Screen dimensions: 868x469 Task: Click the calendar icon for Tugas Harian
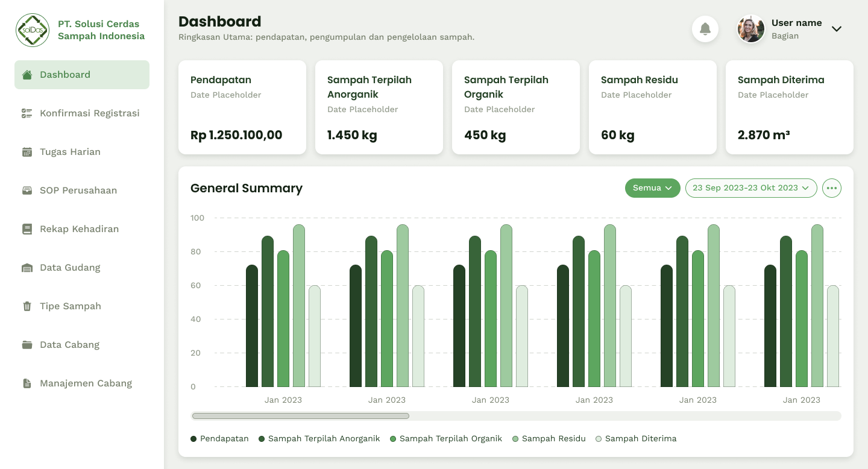tap(27, 152)
